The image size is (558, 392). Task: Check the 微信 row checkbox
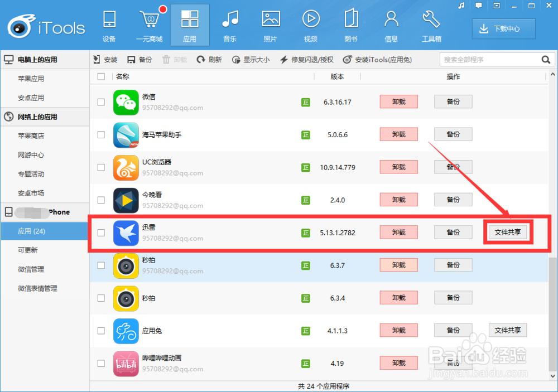tap(101, 102)
